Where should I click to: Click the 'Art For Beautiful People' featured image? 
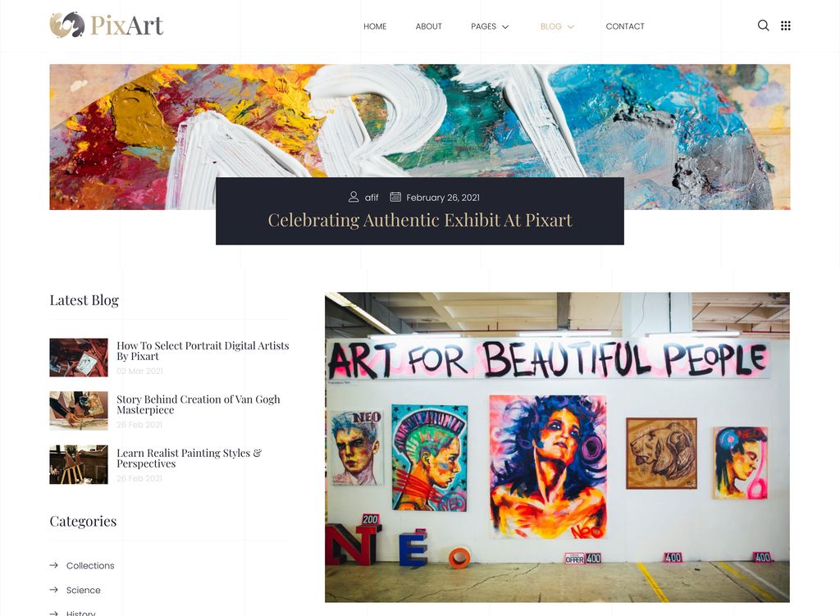click(x=557, y=447)
